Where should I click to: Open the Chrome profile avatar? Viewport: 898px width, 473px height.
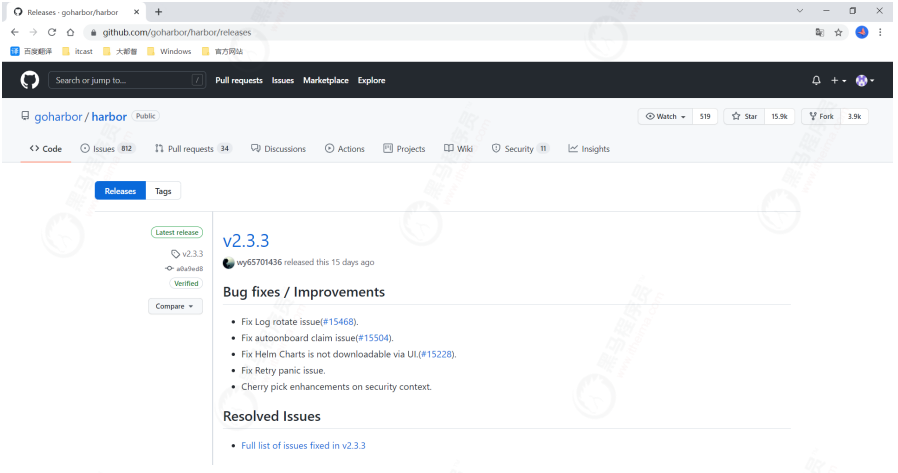(862, 32)
